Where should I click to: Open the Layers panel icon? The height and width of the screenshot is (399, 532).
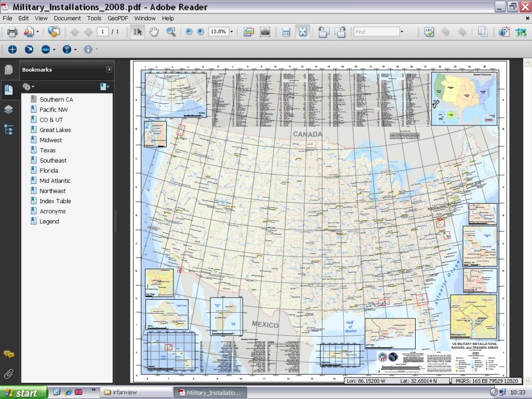(8, 110)
